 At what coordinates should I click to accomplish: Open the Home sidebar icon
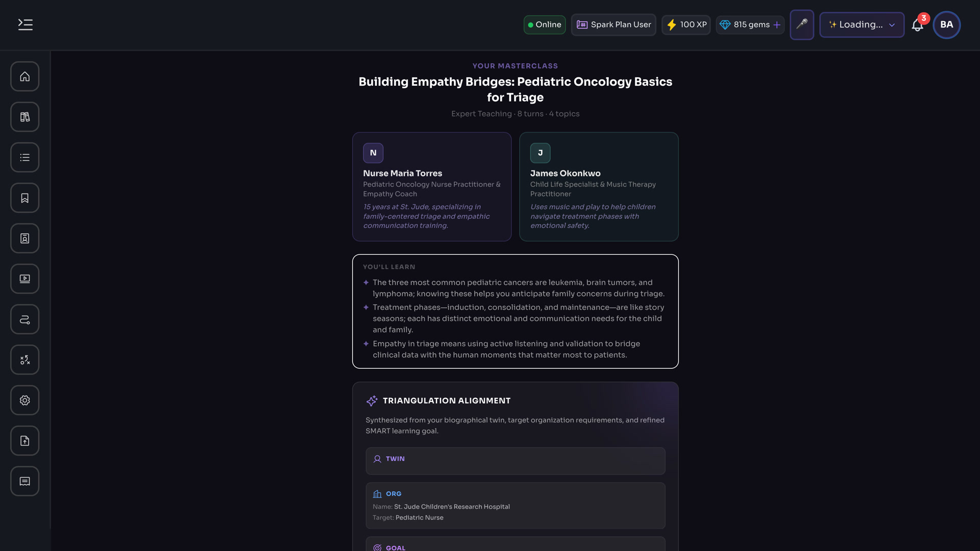tap(25, 77)
